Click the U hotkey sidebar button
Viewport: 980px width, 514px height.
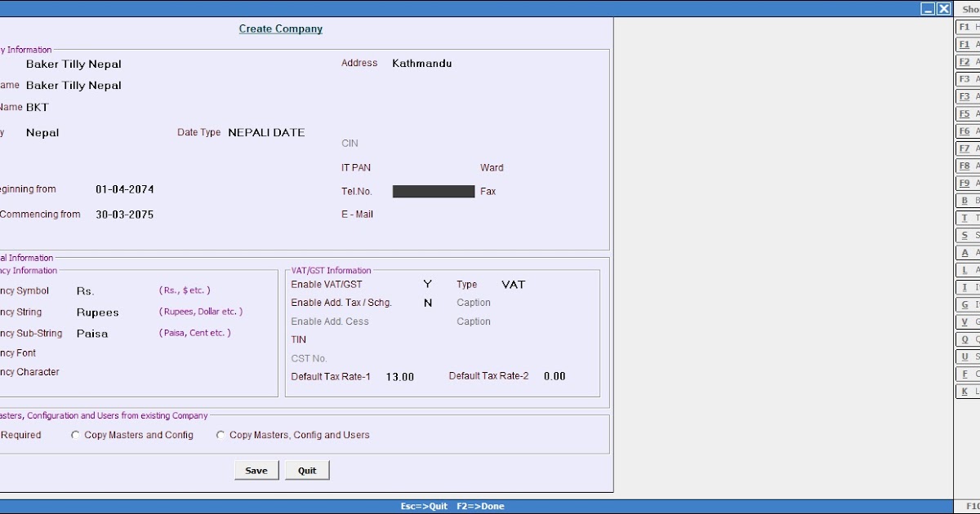tap(968, 357)
